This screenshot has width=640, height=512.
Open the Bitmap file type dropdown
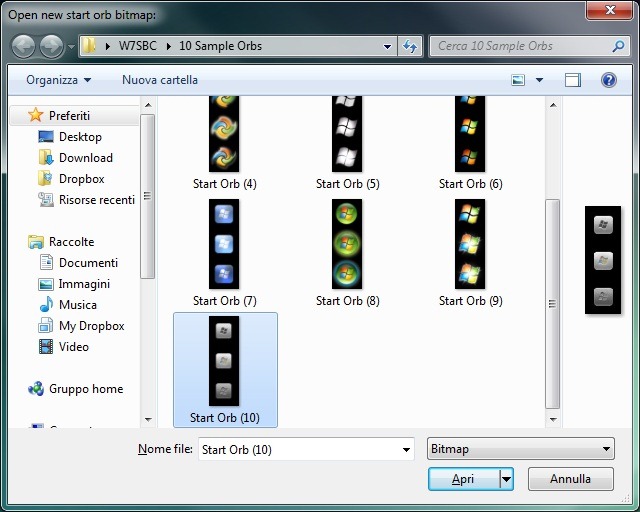pyautogui.click(x=520, y=449)
